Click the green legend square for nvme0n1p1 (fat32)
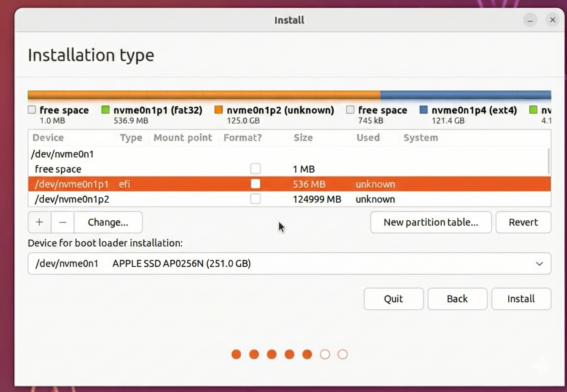 click(x=105, y=110)
